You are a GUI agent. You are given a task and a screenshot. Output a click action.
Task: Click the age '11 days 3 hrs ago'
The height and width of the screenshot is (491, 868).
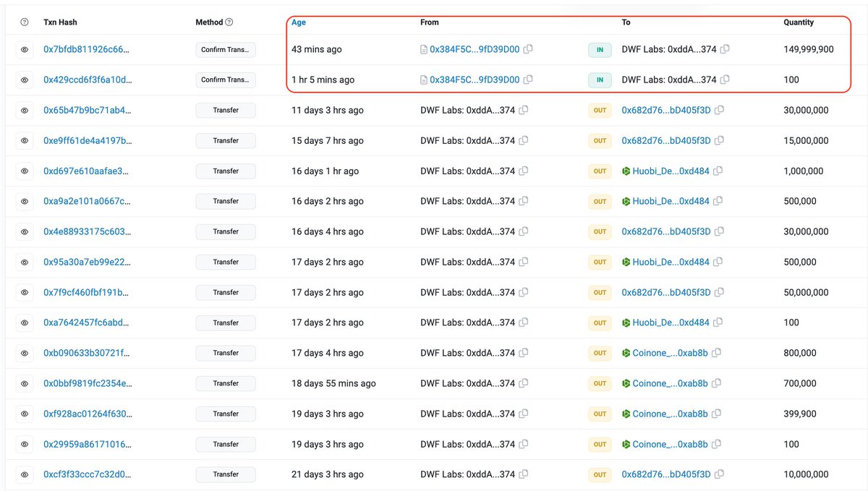pyautogui.click(x=328, y=110)
